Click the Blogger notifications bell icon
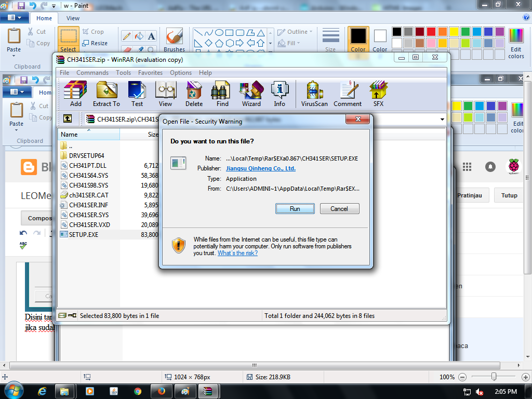 490,167
